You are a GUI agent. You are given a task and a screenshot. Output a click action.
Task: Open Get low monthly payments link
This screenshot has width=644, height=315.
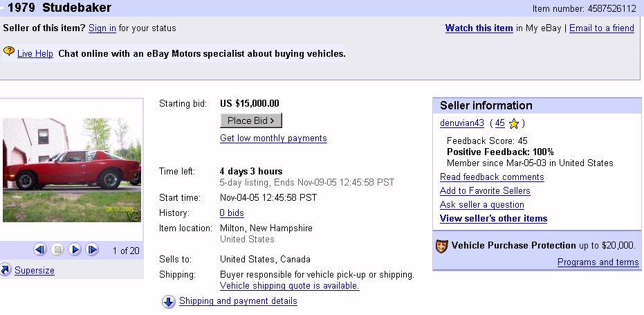click(x=273, y=138)
